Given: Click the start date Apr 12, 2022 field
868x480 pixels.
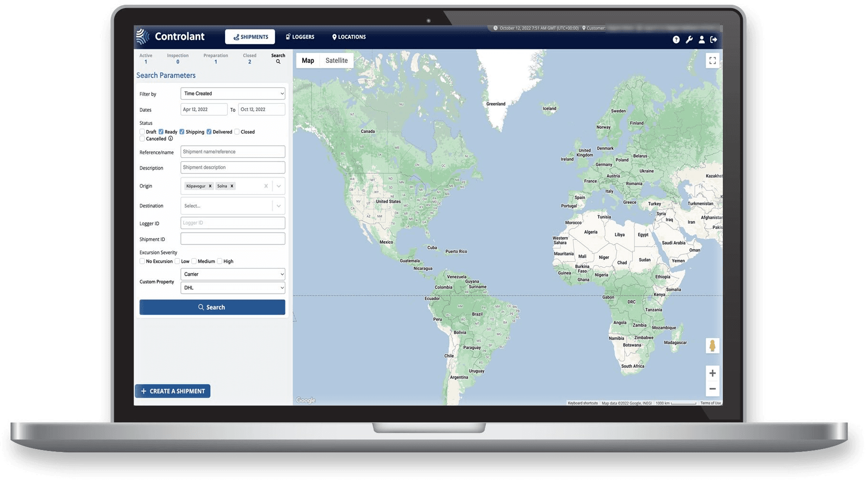Looking at the screenshot, I should click(204, 110).
